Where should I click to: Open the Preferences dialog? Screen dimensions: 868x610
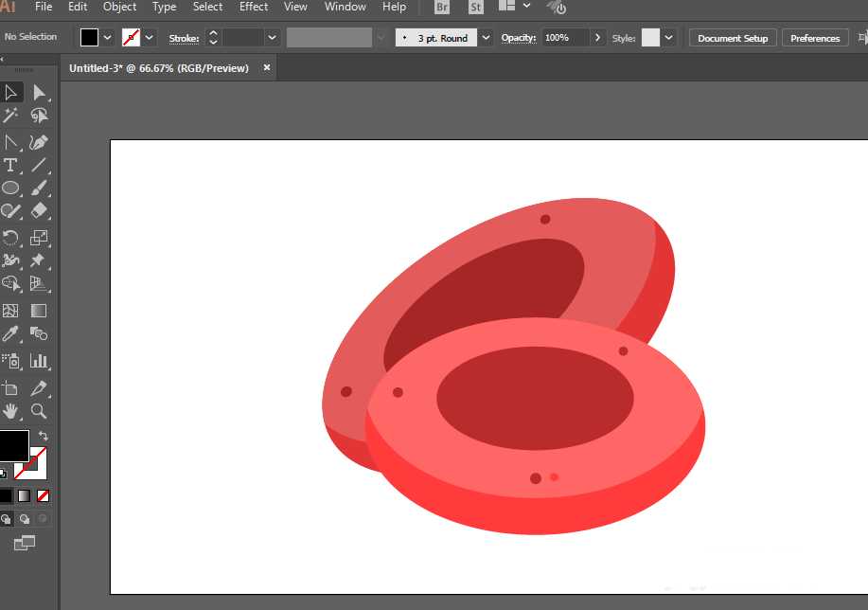814,38
